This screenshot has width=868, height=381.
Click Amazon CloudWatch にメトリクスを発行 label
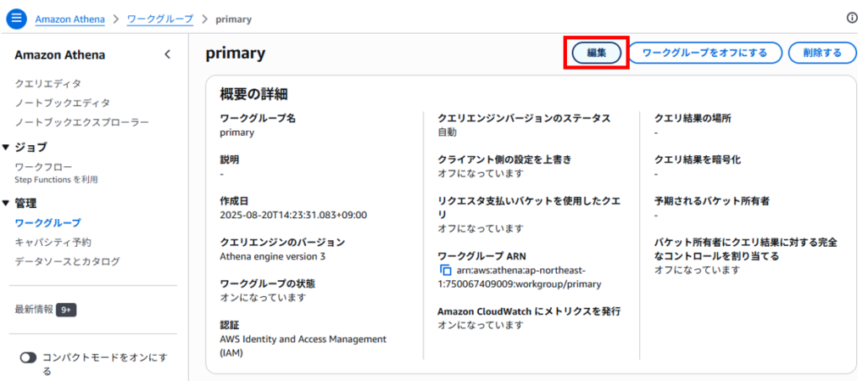529,311
